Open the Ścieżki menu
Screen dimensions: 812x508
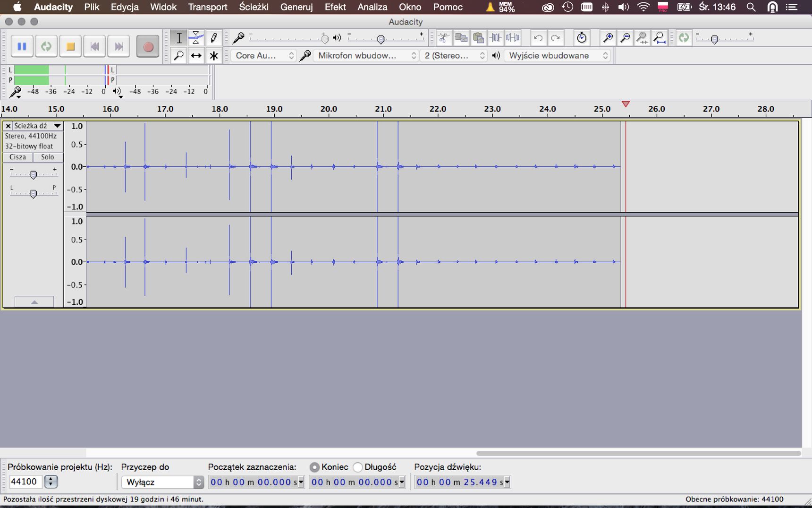(x=254, y=7)
